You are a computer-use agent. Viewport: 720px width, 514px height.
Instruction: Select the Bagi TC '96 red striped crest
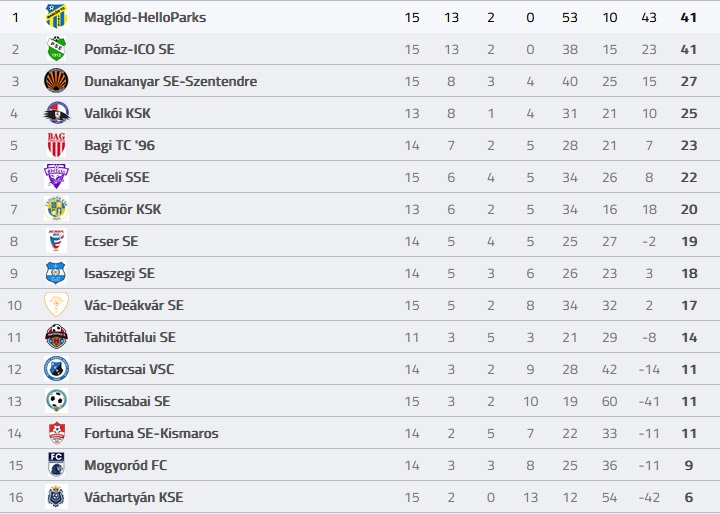56,145
